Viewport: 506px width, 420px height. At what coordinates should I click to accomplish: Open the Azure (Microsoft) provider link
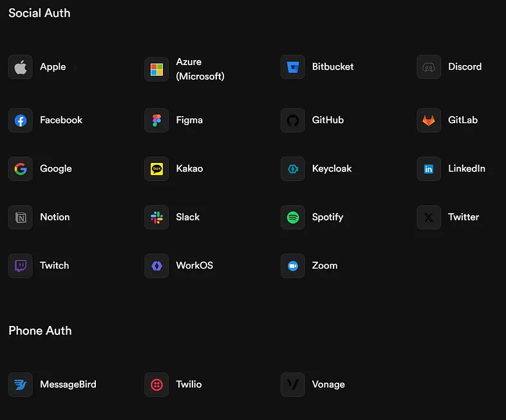point(200,69)
